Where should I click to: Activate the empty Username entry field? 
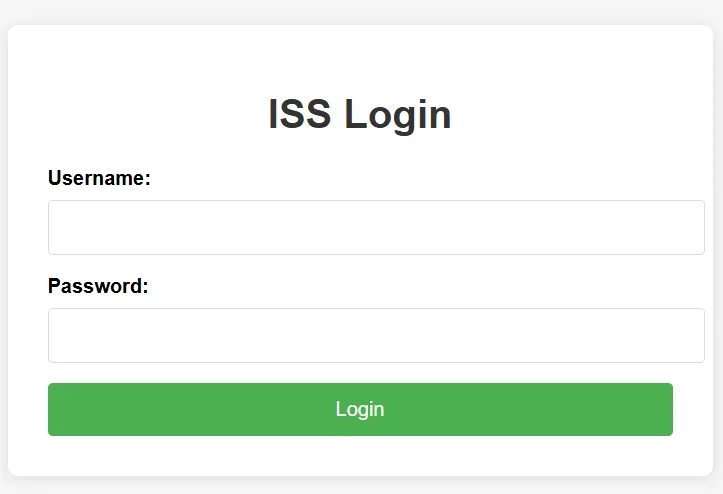pyautogui.click(x=376, y=227)
